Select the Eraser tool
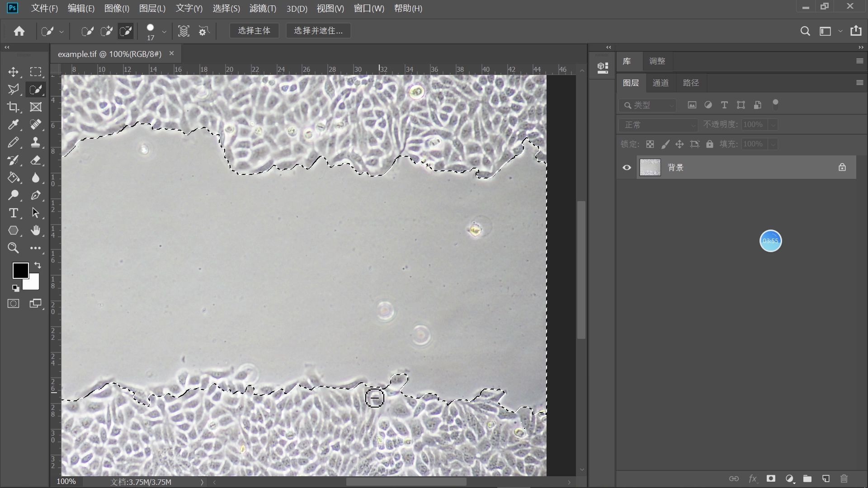 36,160
